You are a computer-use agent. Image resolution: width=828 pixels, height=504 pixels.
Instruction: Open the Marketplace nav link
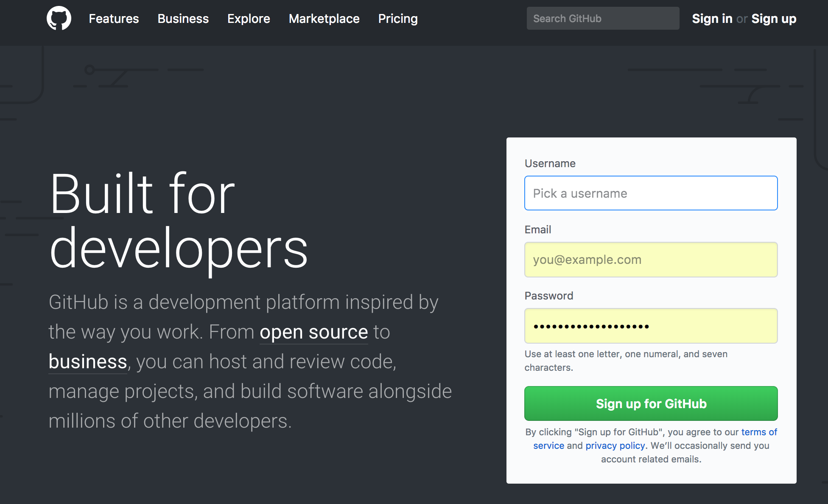click(x=324, y=19)
